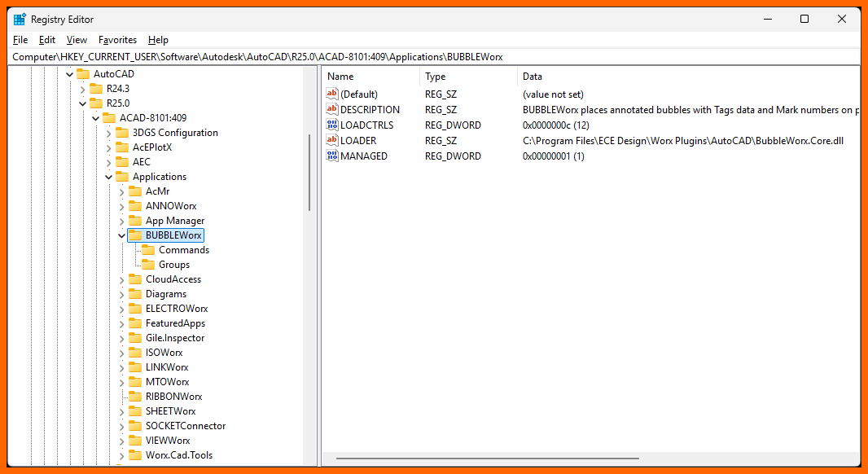The height and width of the screenshot is (474, 868).
Task: Click the registry path address bar
Action: point(434,56)
